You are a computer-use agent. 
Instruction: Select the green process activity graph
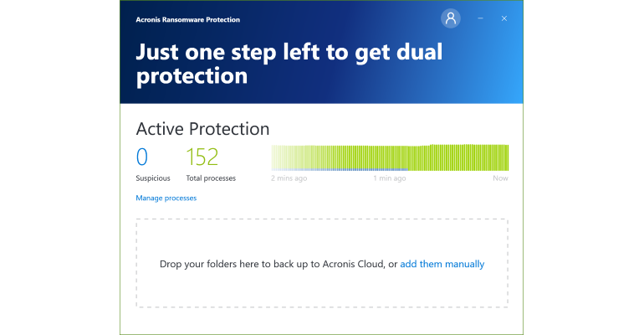click(x=390, y=157)
